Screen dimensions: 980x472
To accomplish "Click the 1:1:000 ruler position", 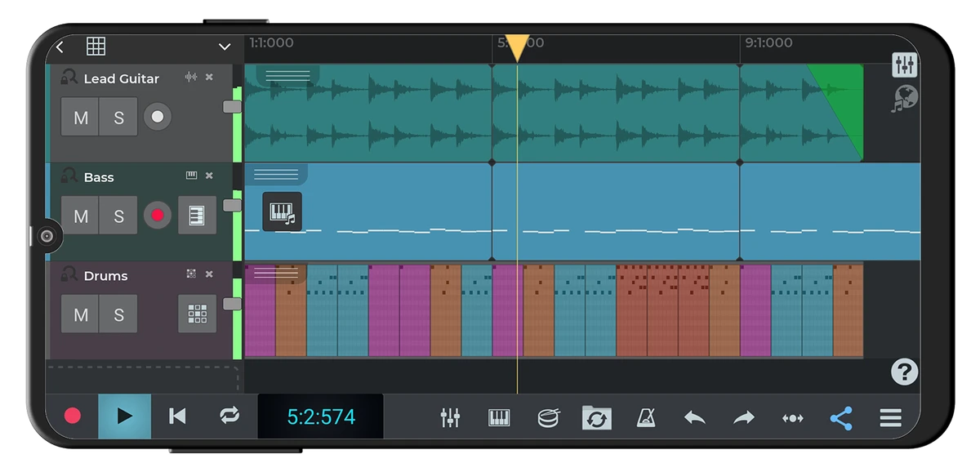I will coord(271,42).
